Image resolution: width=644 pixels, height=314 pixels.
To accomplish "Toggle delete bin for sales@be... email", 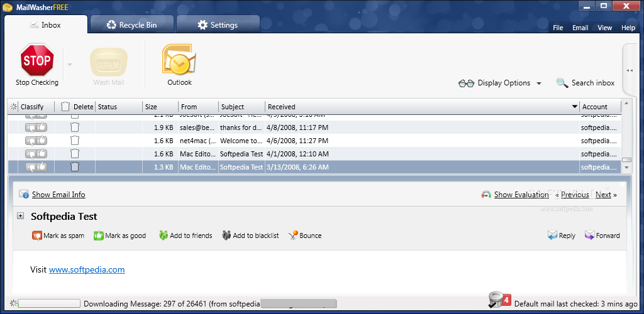I will (x=74, y=127).
